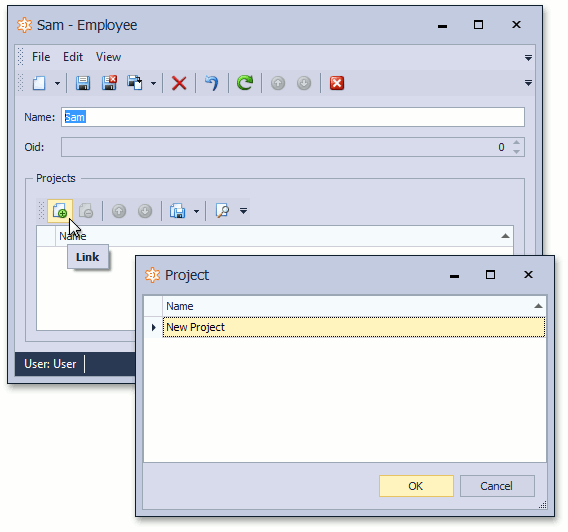Viewport: 568px width, 532px height.
Task: Click into the Name field containing Sam
Action: pos(293,117)
